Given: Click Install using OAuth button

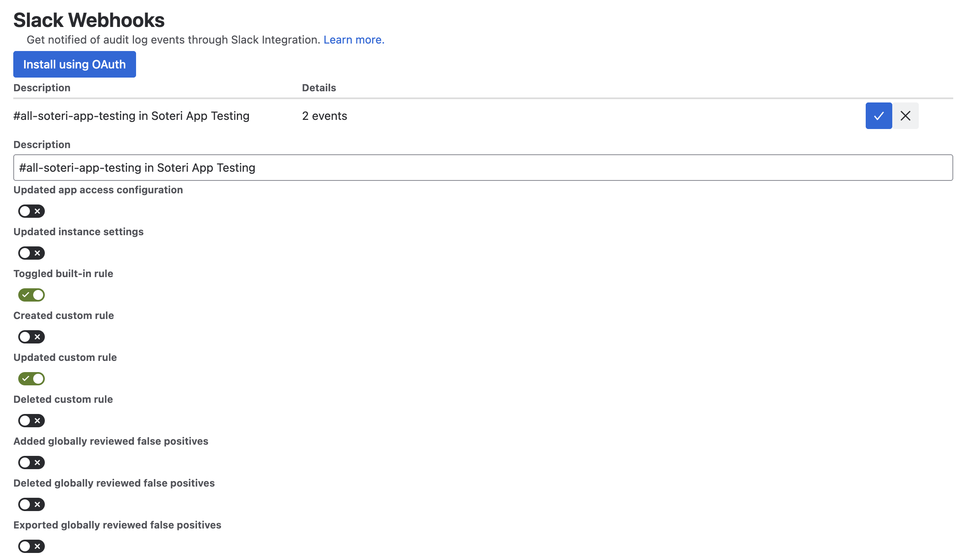Looking at the screenshot, I should (74, 64).
